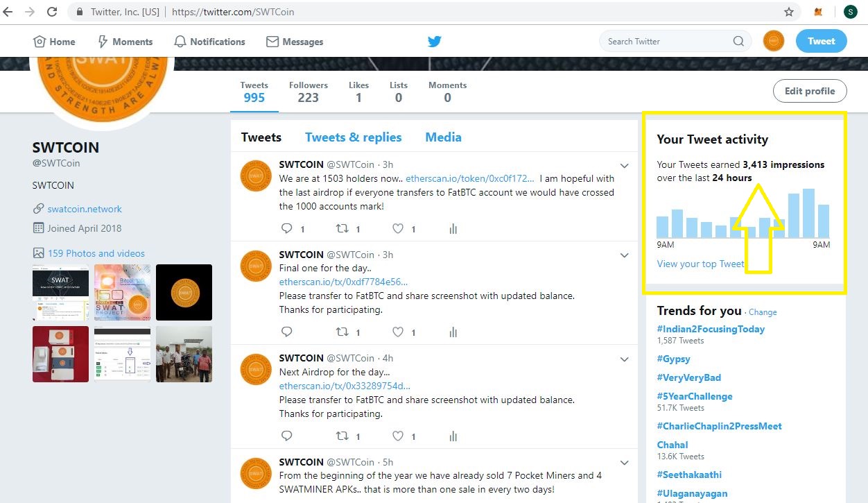
Task: Focus the Search Twitter field
Action: 675,42
